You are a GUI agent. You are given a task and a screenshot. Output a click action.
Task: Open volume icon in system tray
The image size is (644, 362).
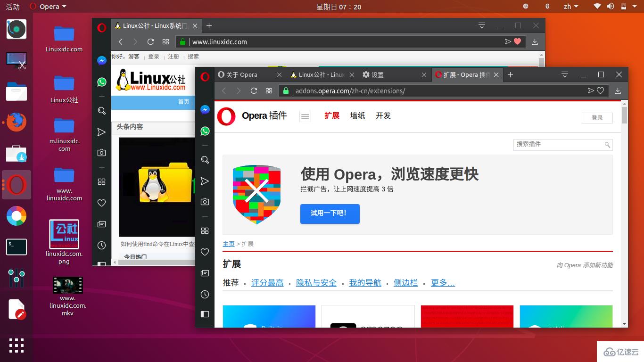coord(611,7)
